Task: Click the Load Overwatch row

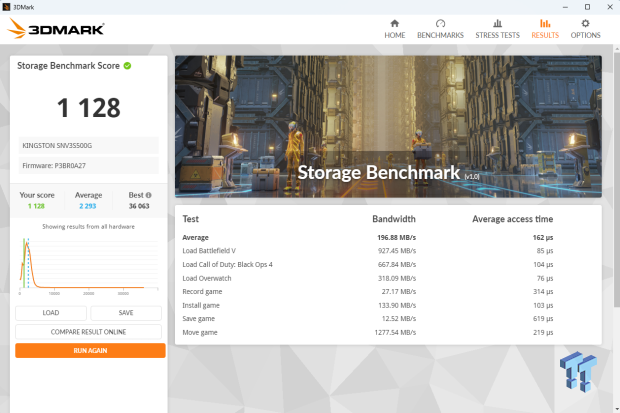Action: [x=368, y=278]
